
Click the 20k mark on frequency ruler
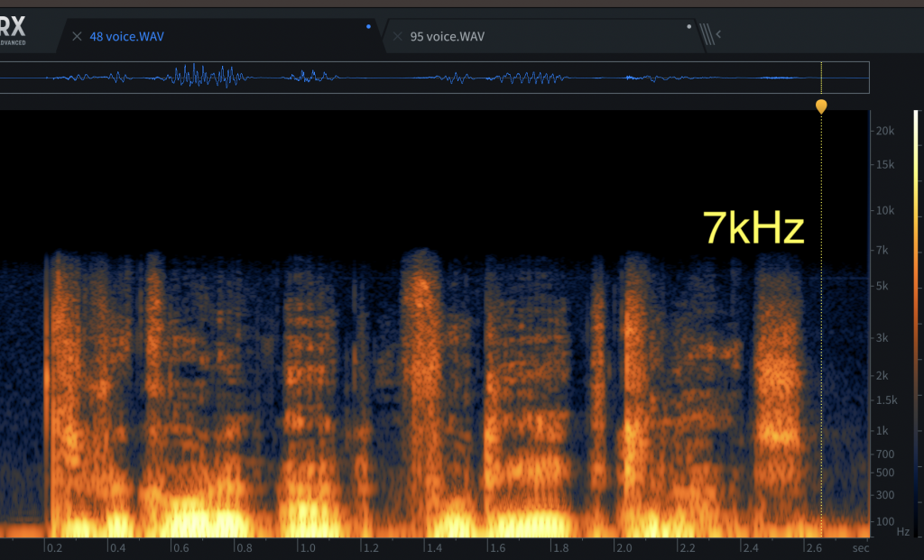click(883, 131)
